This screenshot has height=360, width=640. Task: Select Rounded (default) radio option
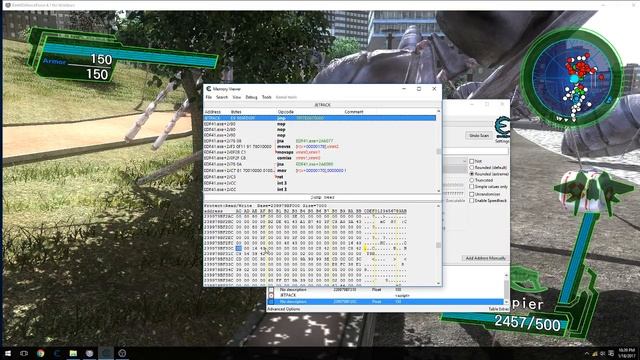click(472, 167)
